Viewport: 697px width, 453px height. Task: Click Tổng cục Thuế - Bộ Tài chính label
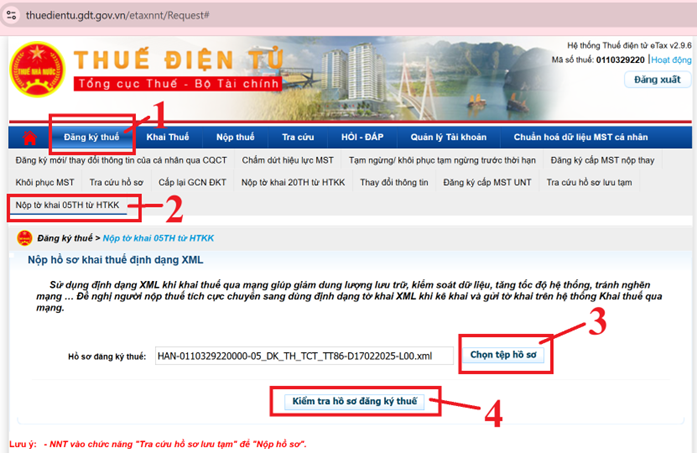178,84
